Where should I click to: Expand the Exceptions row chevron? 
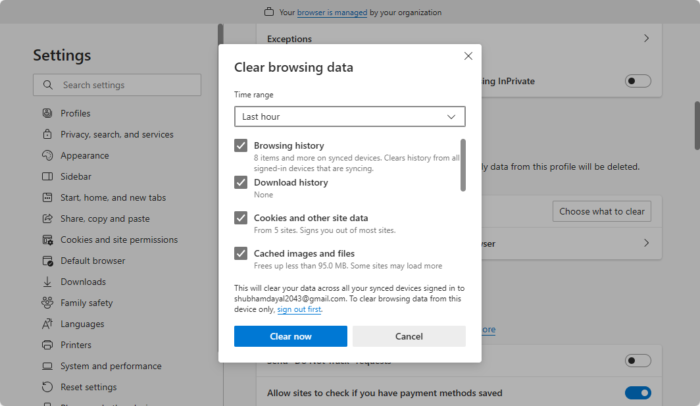point(646,38)
